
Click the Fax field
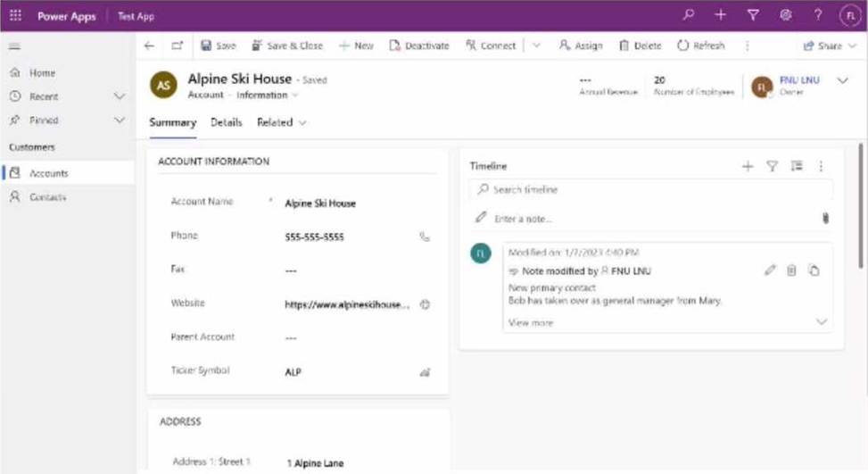click(357, 270)
